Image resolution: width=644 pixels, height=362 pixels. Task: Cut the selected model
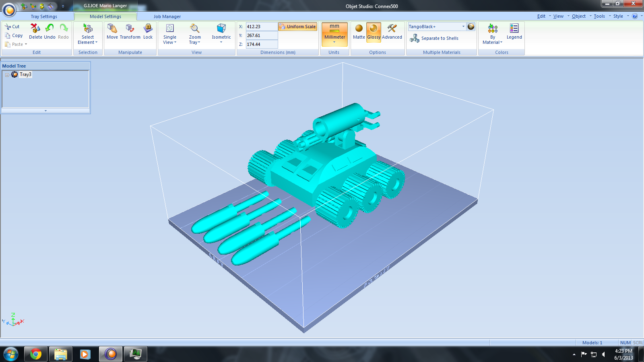pos(12,27)
